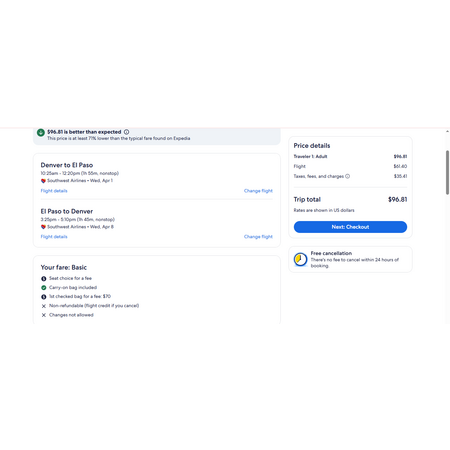Click the page vertical scrollbar thumb
The width and height of the screenshot is (450, 450).
coord(447,172)
